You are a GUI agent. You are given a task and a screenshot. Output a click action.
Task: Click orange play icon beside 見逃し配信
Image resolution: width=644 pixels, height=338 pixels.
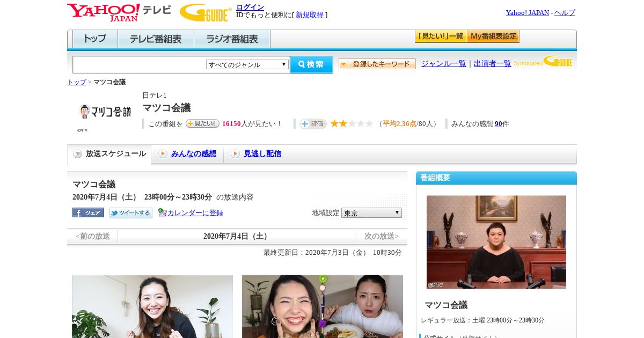[x=235, y=154]
